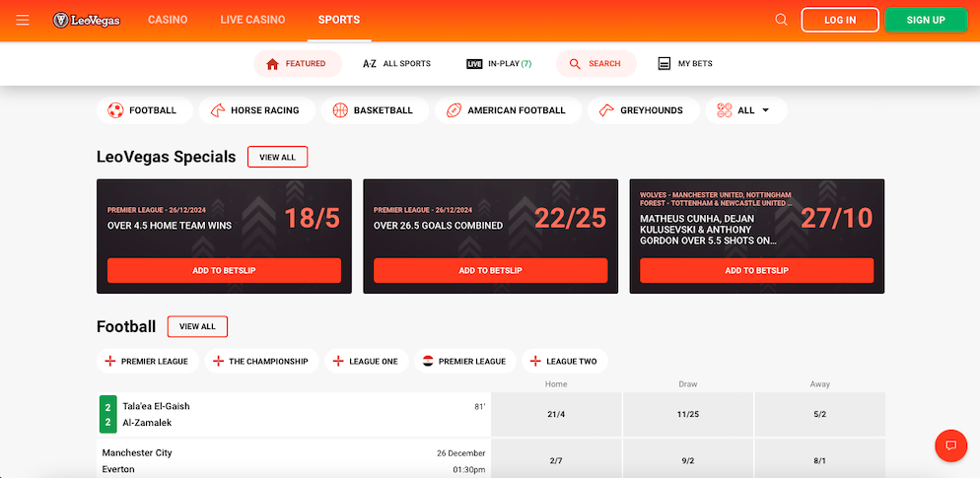
Task: Open Manchester City vs Everton match
Action: coord(294,460)
